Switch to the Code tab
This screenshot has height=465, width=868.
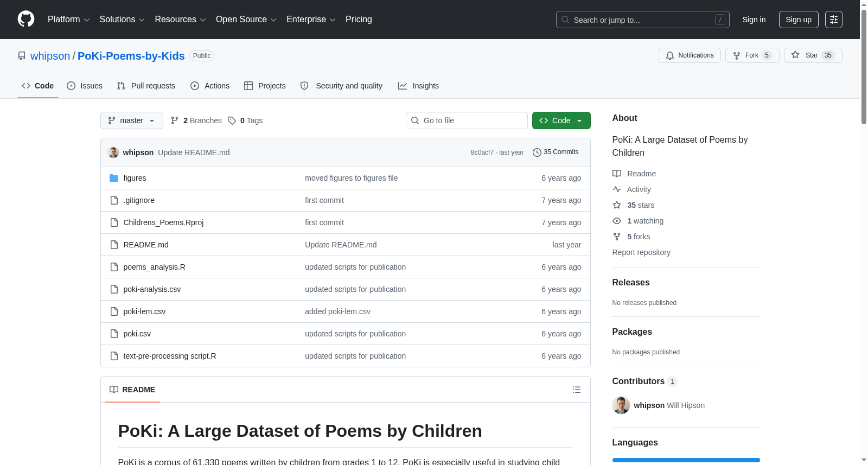coord(38,86)
